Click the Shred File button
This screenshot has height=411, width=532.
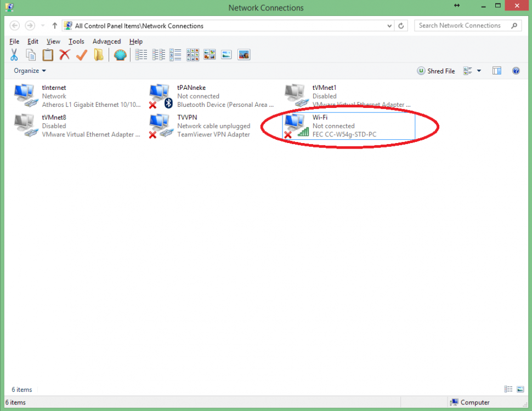click(x=436, y=71)
